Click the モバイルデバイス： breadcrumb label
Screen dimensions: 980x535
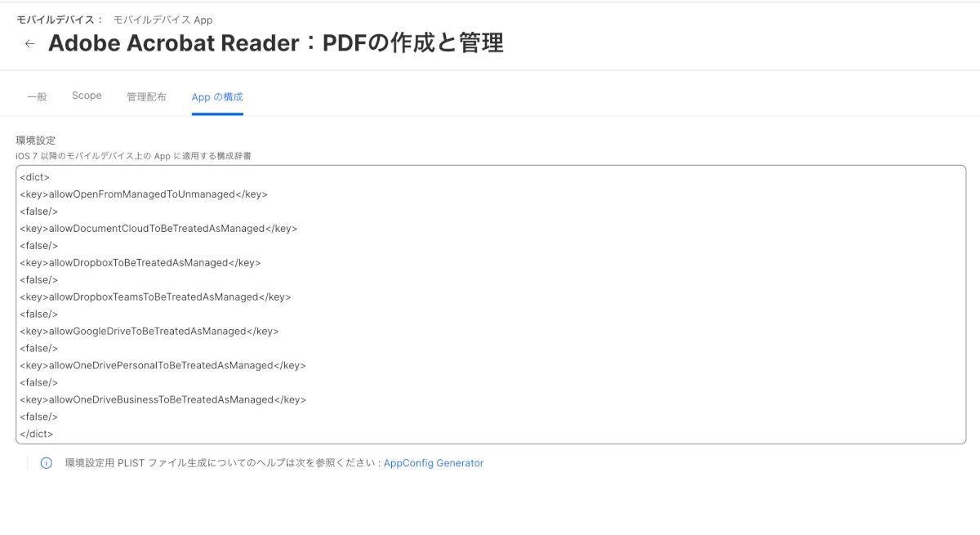point(60,20)
